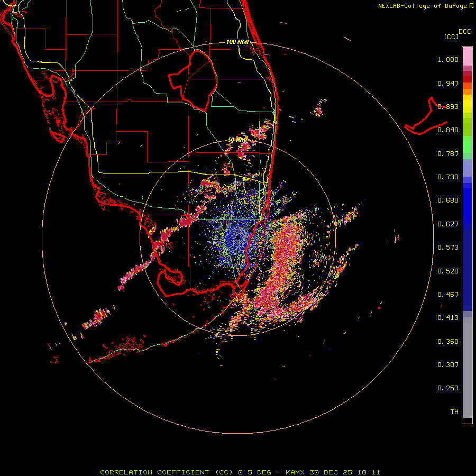Select the 1.000 color scale value
This screenshot has width=476, height=476.
448,59
